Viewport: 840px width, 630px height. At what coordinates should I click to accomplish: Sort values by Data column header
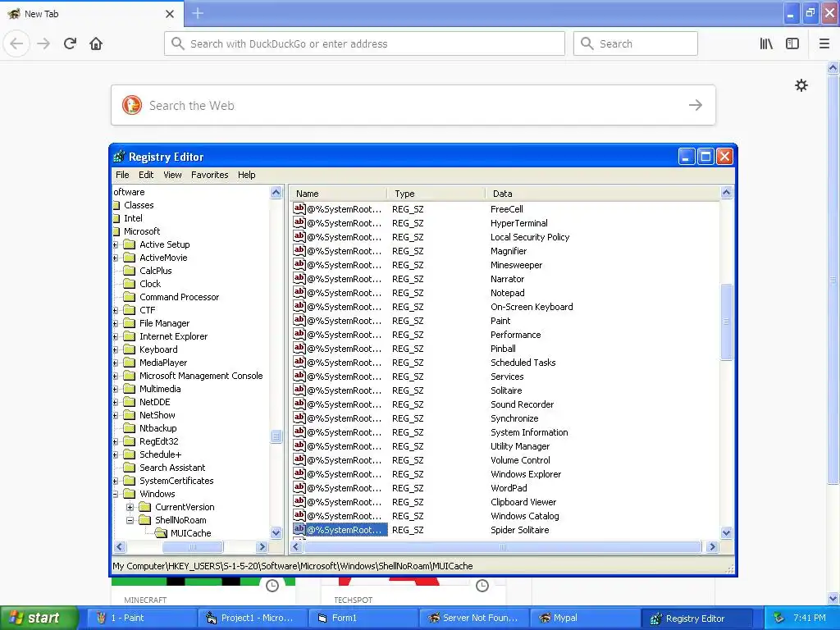tap(603, 194)
